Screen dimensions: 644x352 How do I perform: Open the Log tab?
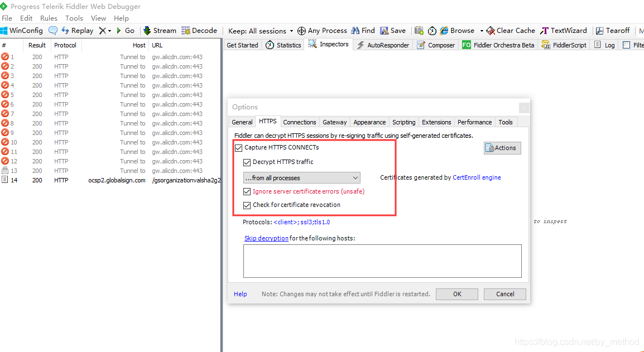604,45
